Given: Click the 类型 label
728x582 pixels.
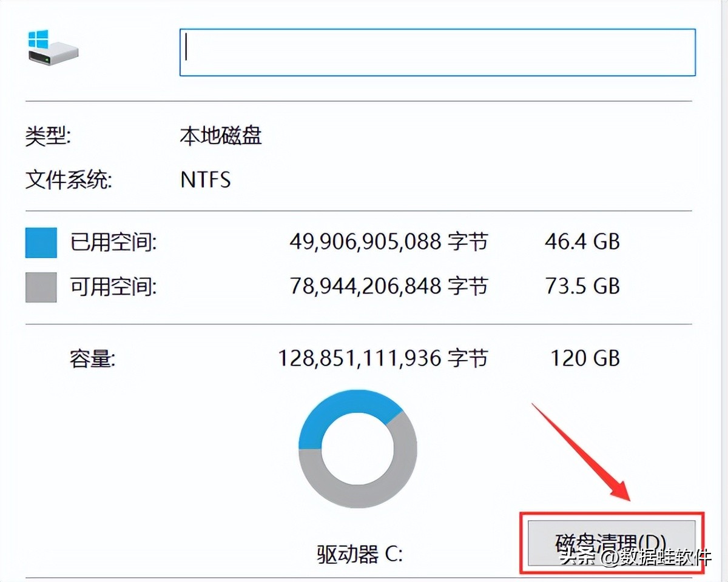Looking at the screenshot, I should point(49,136).
